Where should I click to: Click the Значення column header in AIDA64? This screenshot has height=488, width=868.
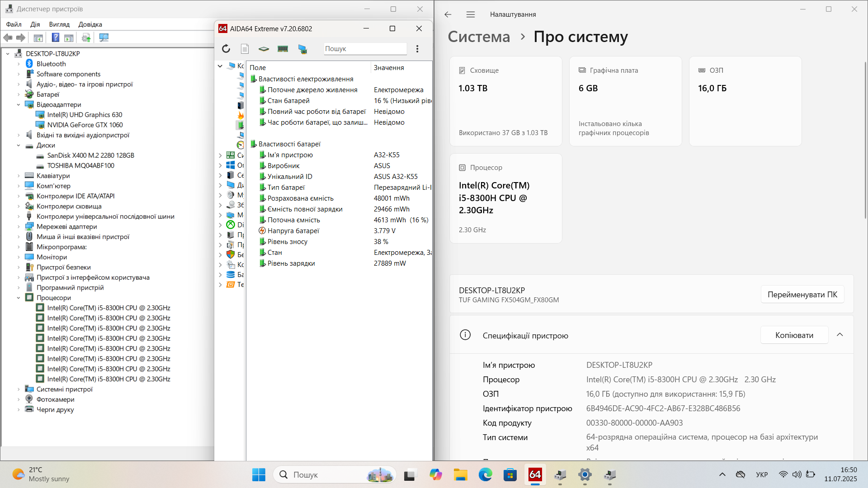click(x=401, y=68)
